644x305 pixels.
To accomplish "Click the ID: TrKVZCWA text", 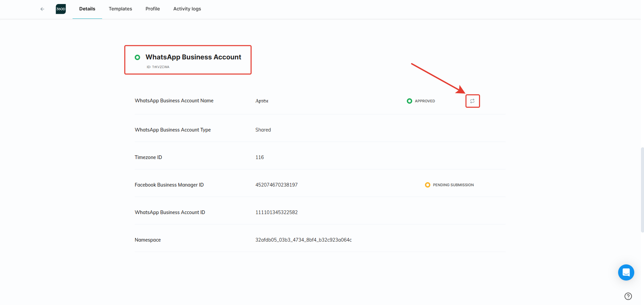I will pyautogui.click(x=158, y=67).
